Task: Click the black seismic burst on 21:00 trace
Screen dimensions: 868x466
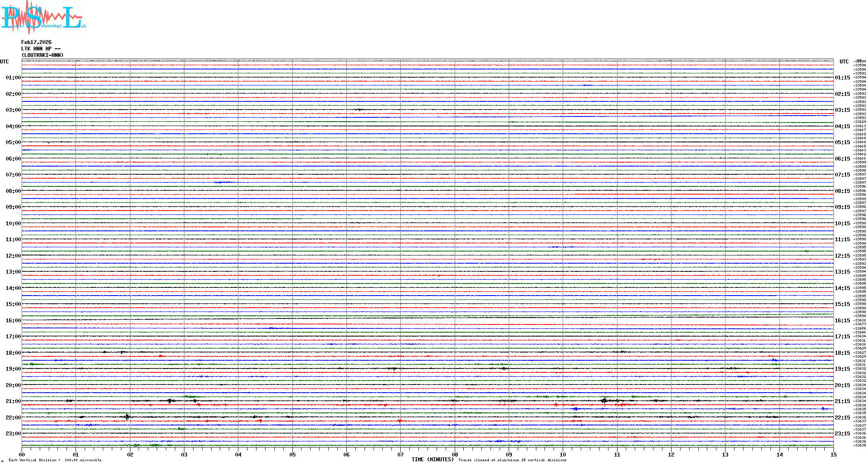Action: point(604,401)
